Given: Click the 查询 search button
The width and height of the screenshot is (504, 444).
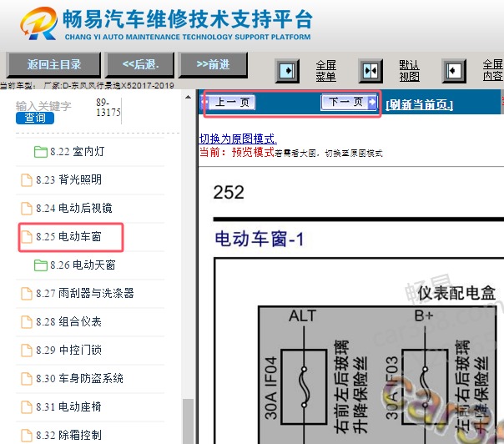Looking at the screenshot, I should tap(35, 118).
